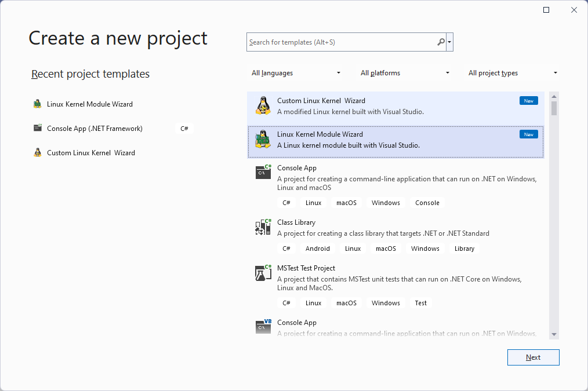This screenshot has width=588, height=391.
Task: Click the Class Library template icon
Action: tap(263, 226)
